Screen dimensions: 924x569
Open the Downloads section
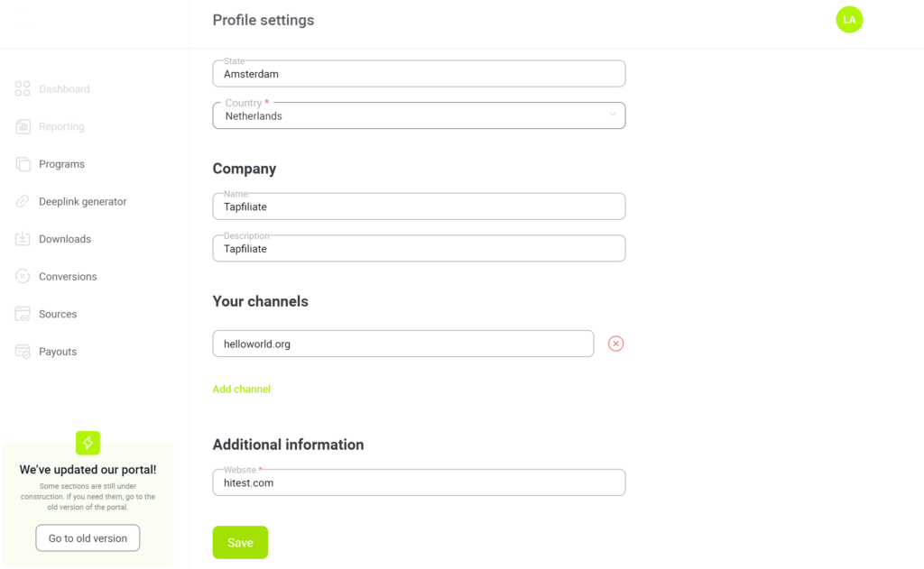(x=67, y=239)
